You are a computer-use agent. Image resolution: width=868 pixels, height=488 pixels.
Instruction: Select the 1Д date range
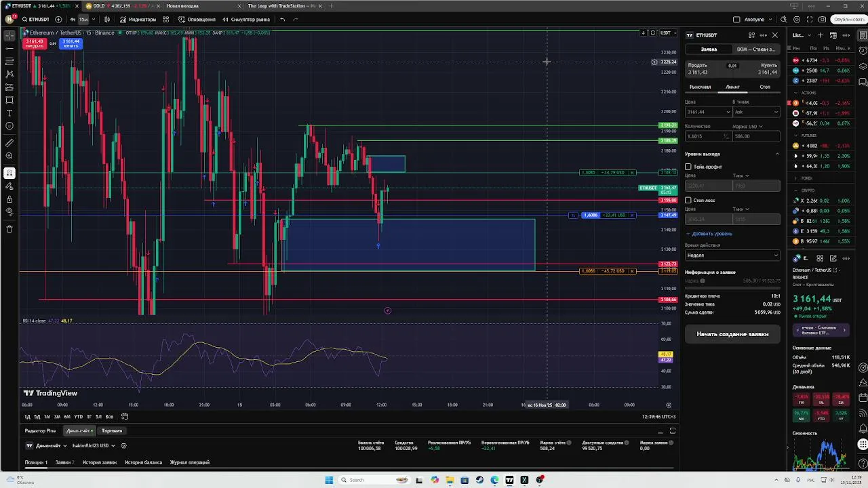tap(27, 417)
